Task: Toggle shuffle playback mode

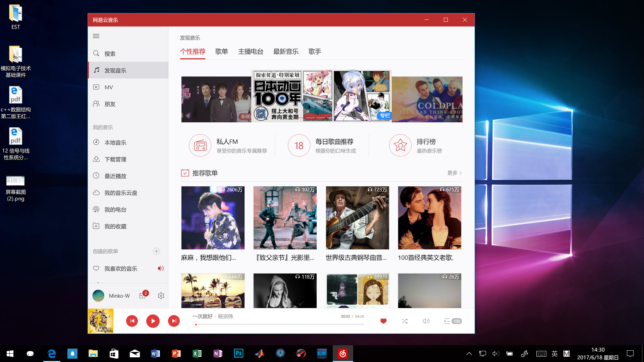Action: 405,321
